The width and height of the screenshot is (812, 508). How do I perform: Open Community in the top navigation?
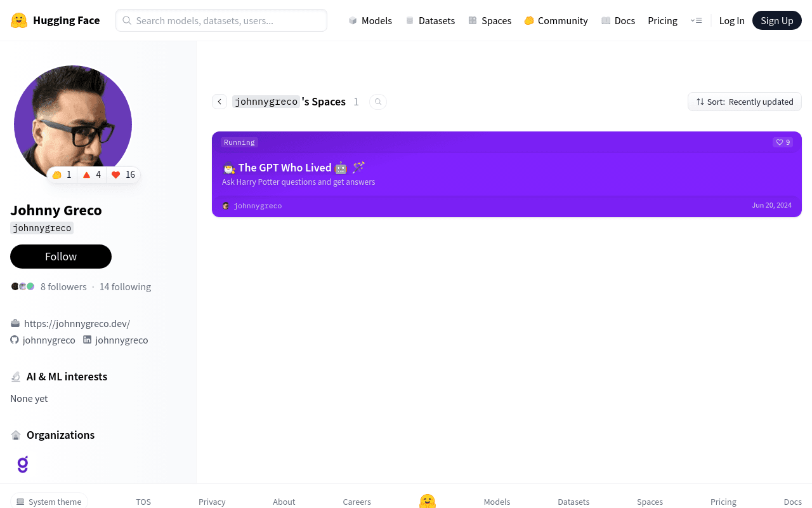pyautogui.click(x=556, y=20)
